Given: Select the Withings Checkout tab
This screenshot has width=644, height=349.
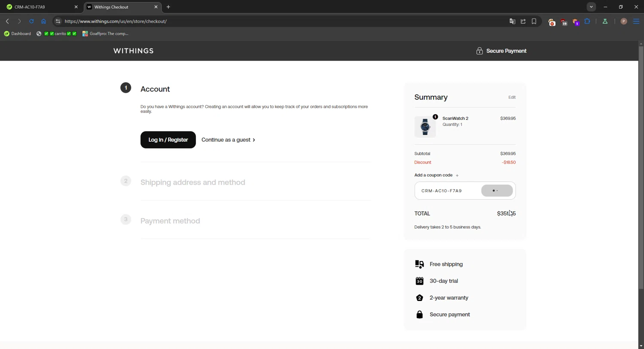Looking at the screenshot, I should point(122,7).
